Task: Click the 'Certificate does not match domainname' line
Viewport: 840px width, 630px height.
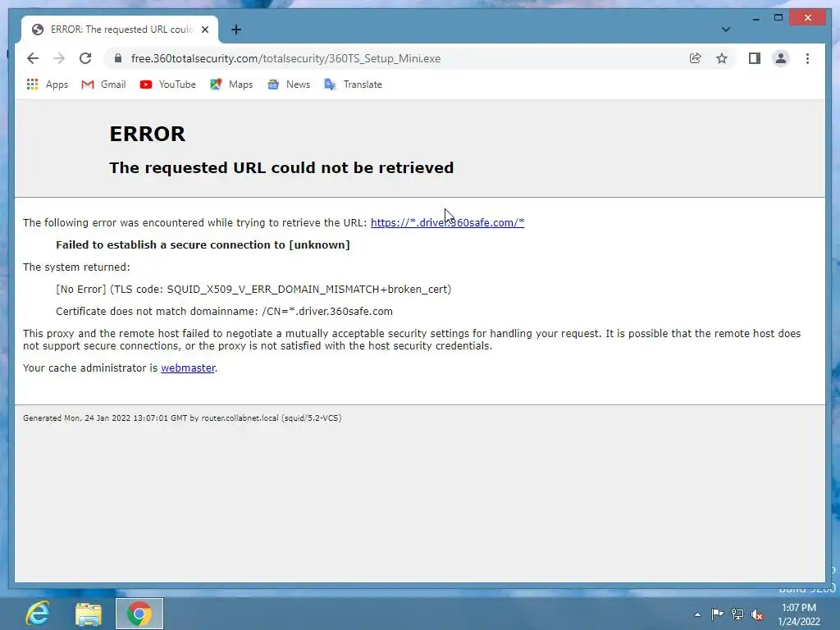Action: (224, 311)
